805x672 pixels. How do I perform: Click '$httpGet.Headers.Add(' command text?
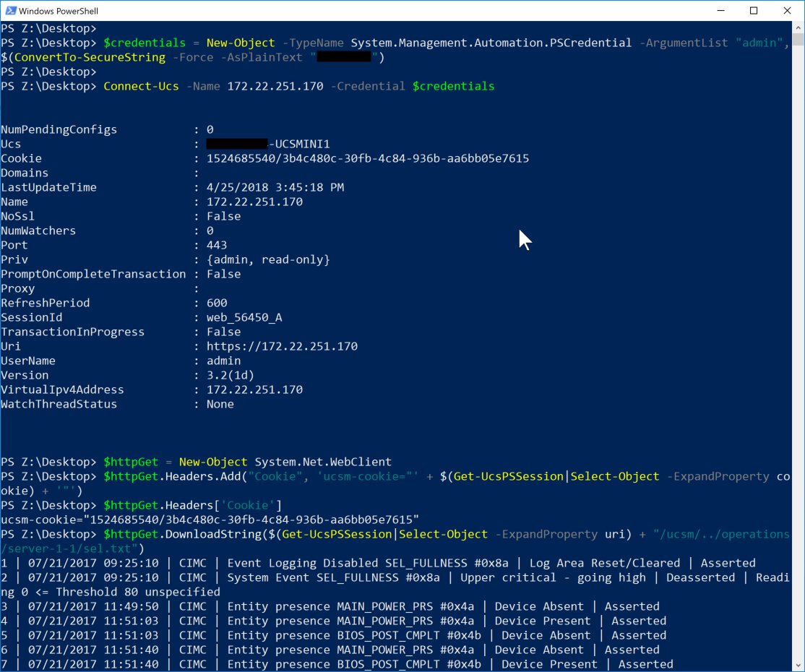point(176,476)
